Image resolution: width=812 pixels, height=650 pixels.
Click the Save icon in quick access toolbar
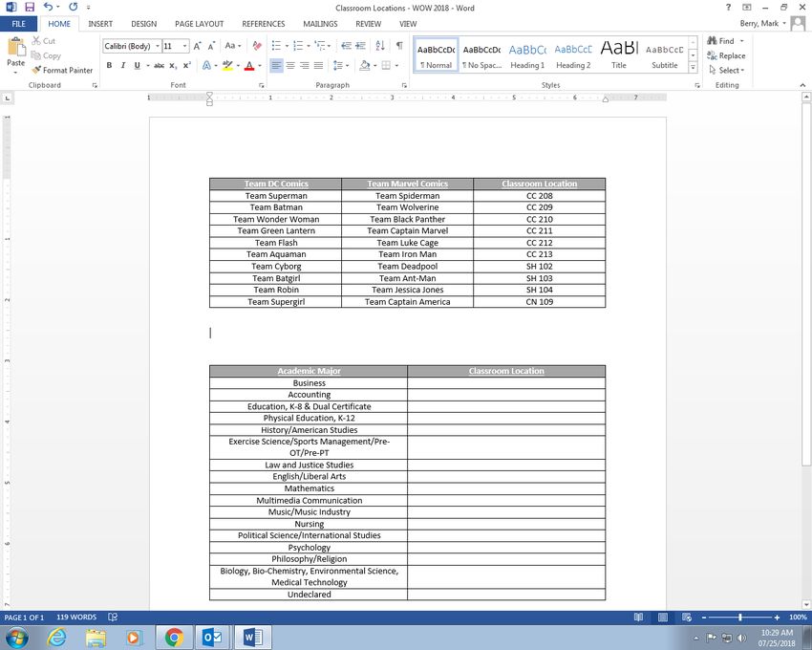pos(30,8)
